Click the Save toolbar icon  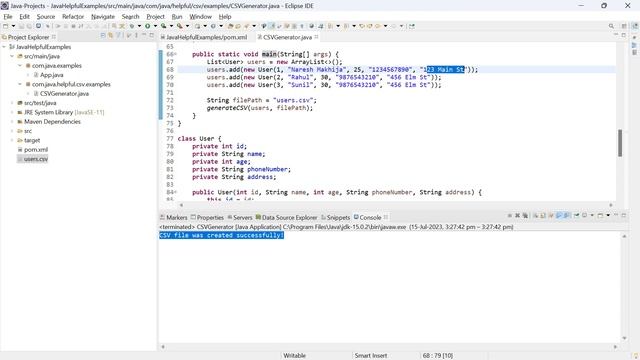[x=21, y=26]
